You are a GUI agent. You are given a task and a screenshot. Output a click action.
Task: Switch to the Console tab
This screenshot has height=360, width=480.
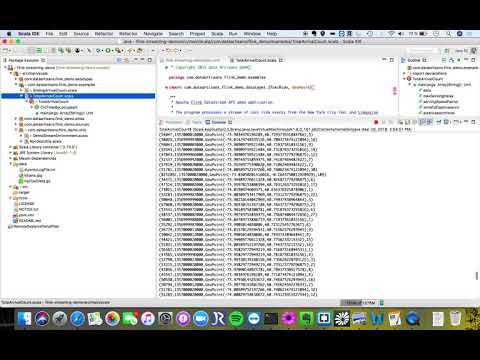[x=218, y=122]
